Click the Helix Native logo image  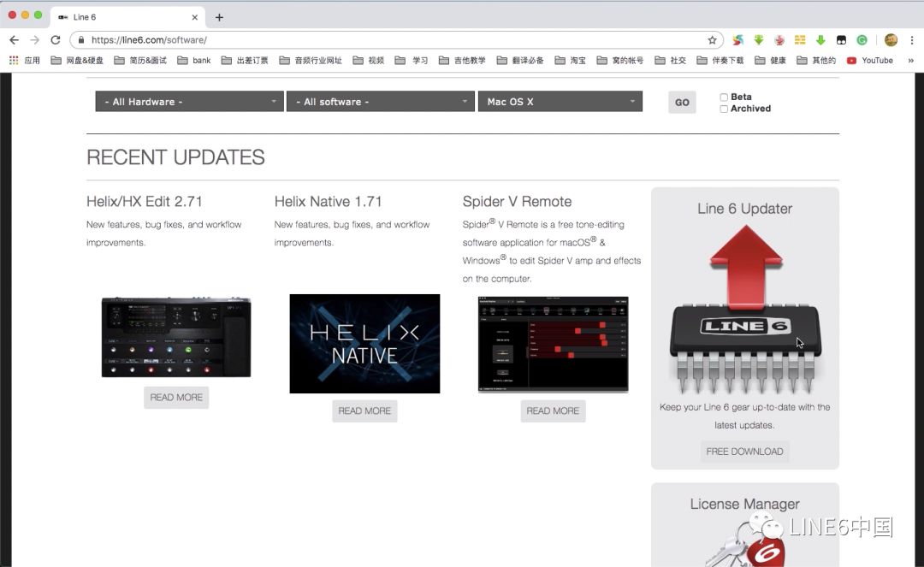[364, 344]
